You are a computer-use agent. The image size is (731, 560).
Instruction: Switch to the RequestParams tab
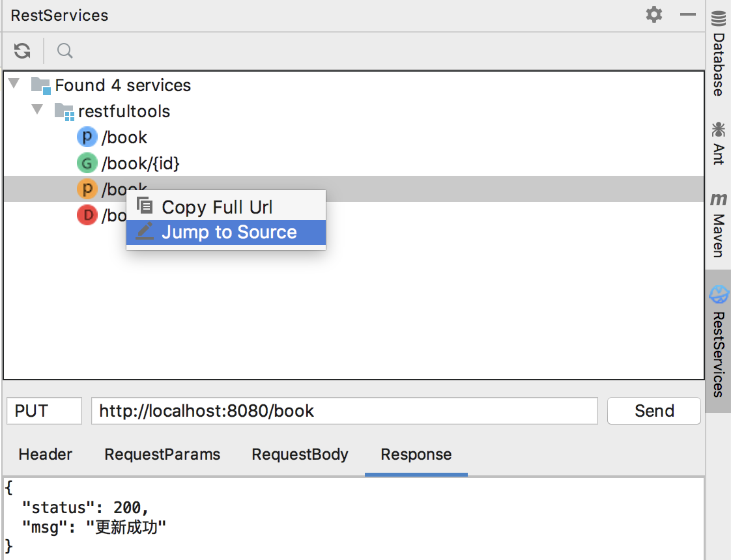(x=162, y=455)
